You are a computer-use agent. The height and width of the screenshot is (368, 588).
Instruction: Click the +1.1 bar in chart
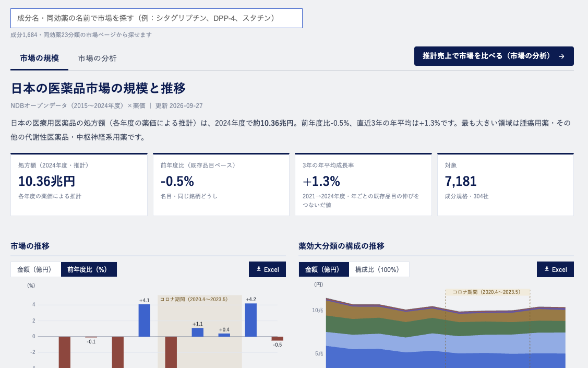[198, 332]
